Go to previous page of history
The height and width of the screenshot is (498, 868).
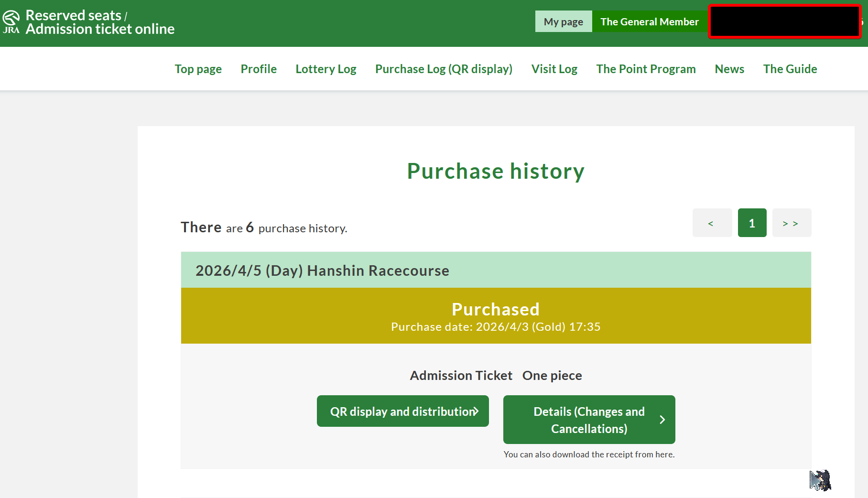(712, 223)
